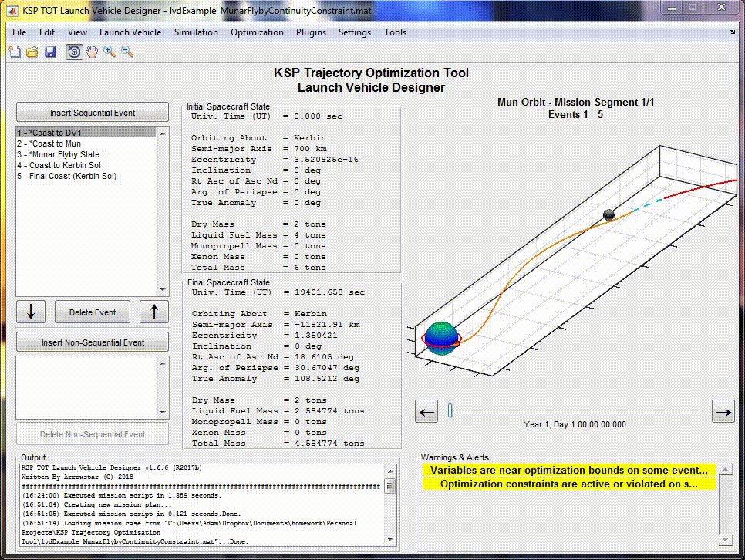The image size is (745, 560).
Task: Click the final Semi-major Axis value -11821.91 km
Action: pos(327,325)
